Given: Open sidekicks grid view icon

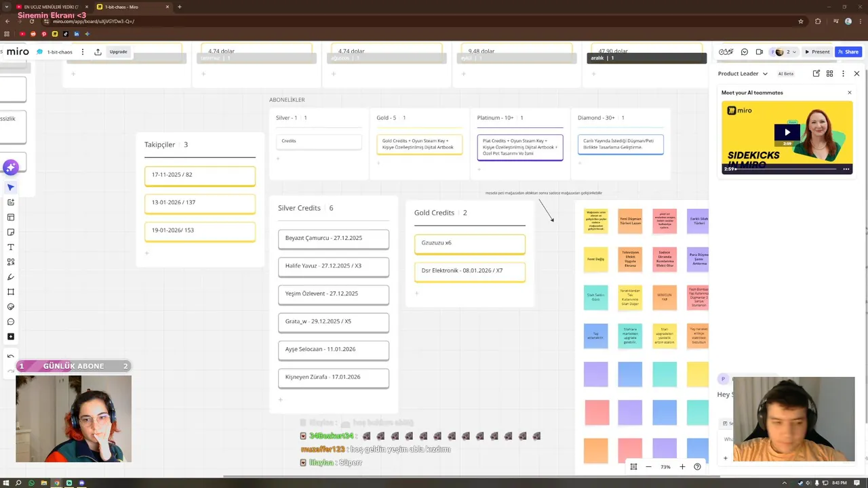Looking at the screenshot, I should coord(829,73).
